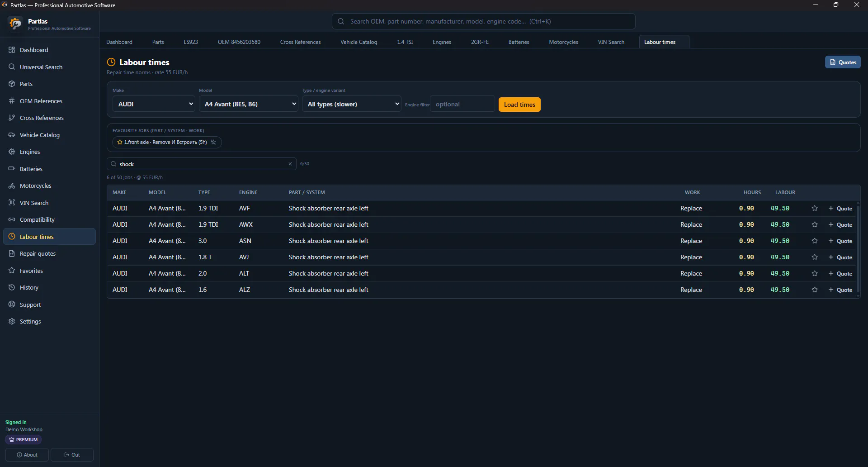Favourite the AWX engine row star
Viewport: 868px width, 467px height.
pos(815,224)
